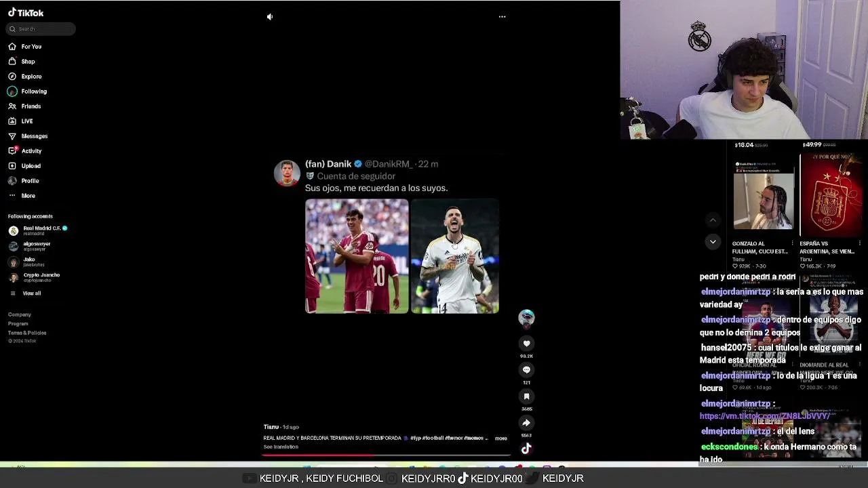Image resolution: width=868 pixels, height=488 pixels.
Task: Open the Friends page
Action: pyautogui.click(x=31, y=106)
